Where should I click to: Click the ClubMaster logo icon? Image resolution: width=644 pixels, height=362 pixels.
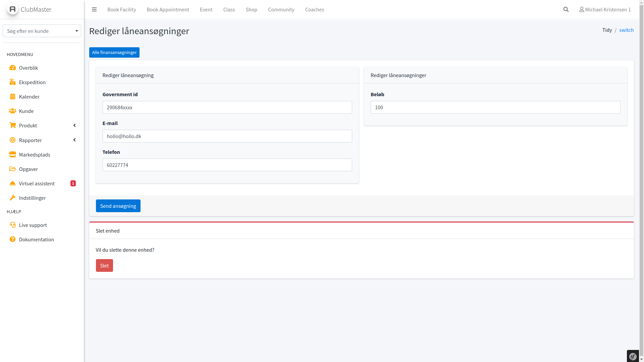12,9
